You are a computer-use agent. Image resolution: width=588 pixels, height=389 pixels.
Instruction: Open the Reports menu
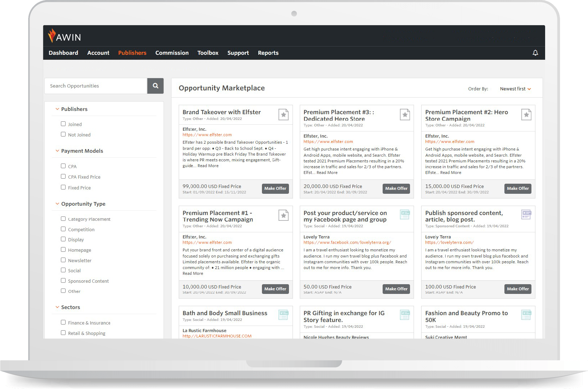(x=268, y=53)
